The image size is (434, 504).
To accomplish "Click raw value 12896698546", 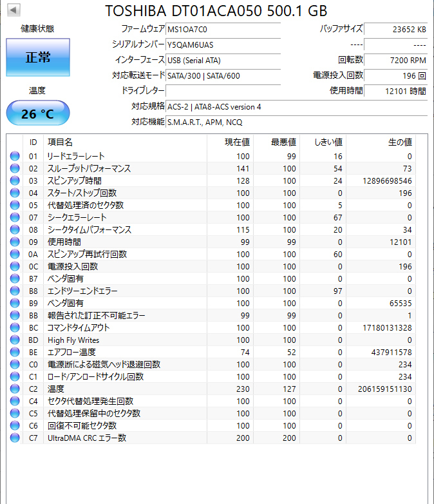I will click(387, 180).
